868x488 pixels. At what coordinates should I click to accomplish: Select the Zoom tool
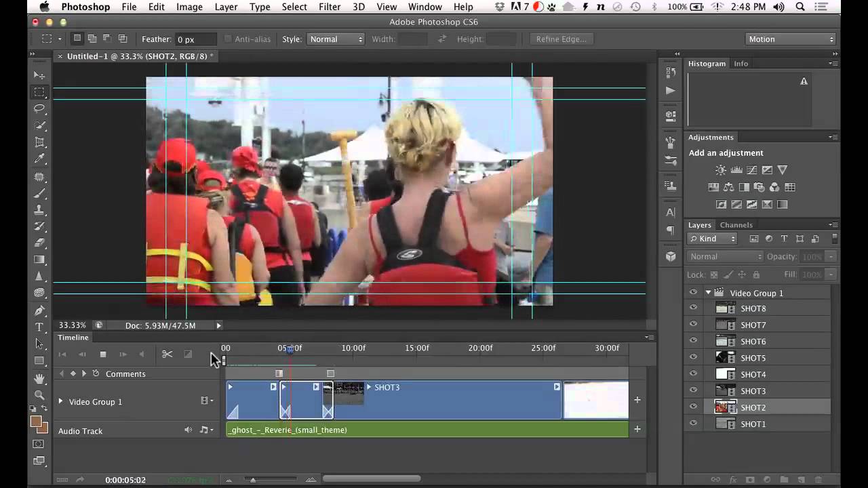tap(39, 394)
